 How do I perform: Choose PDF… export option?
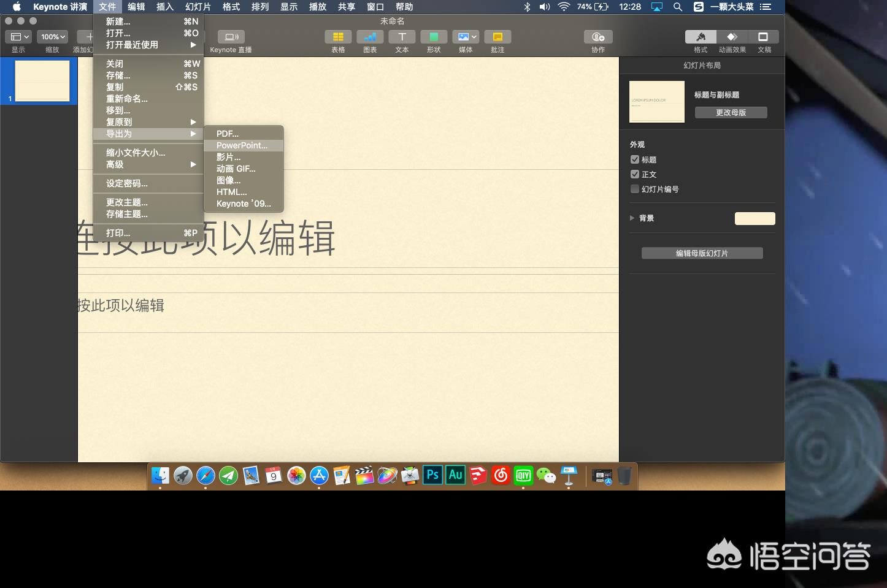tap(244, 134)
